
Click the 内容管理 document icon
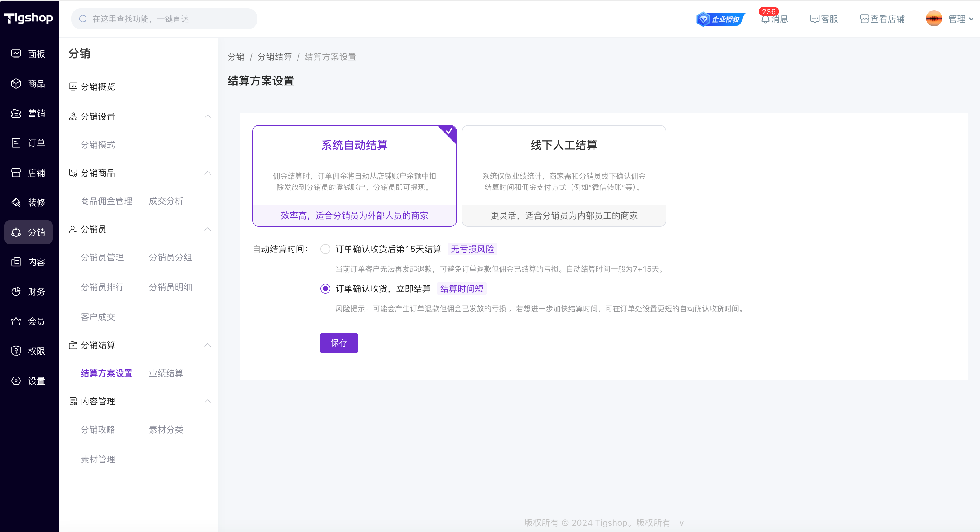point(73,401)
